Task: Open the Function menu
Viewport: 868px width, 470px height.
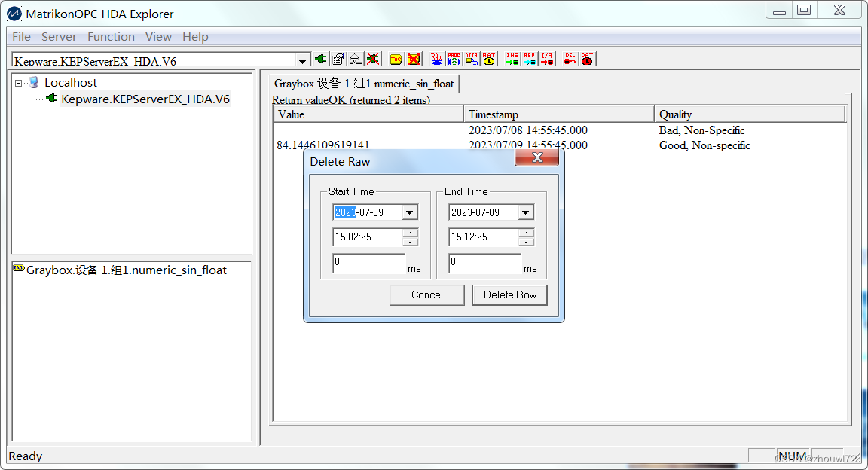Action: tap(111, 36)
